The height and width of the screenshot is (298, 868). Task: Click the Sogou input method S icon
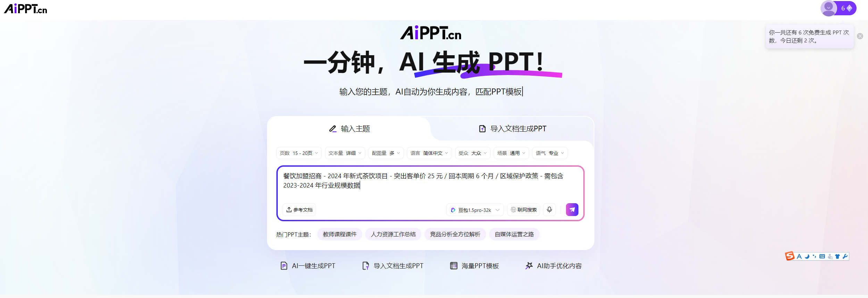(x=790, y=256)
